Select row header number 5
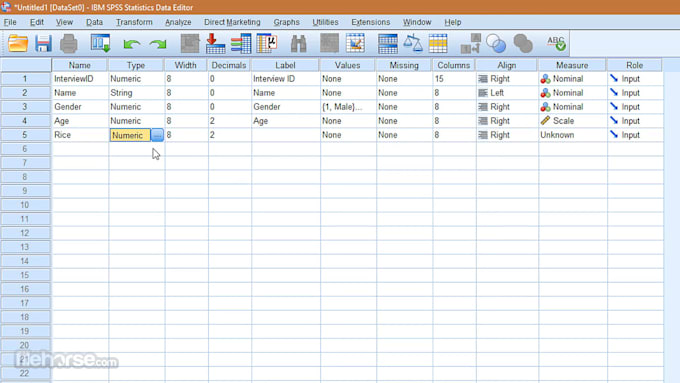The height and width of the screenshot is (383, 680). (x=25, y=135)
